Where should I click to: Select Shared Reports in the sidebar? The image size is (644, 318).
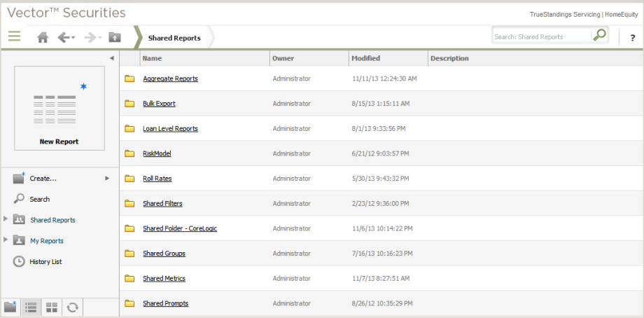click(x=52, y=220)
